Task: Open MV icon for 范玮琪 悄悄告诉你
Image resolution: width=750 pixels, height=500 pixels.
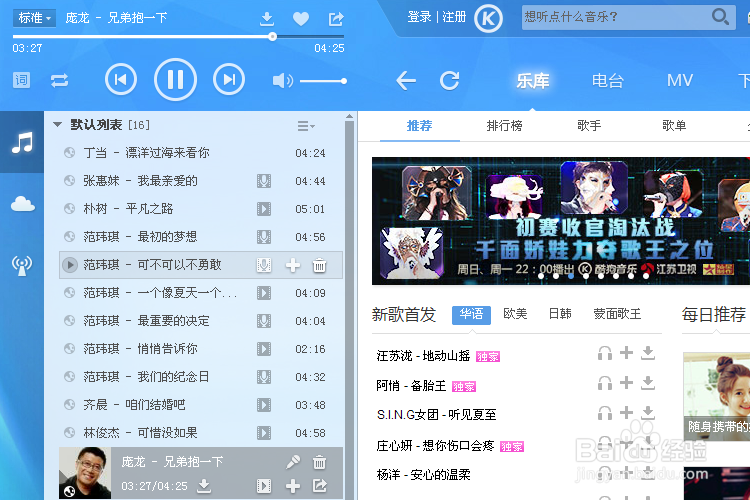Action: [264, 349]
